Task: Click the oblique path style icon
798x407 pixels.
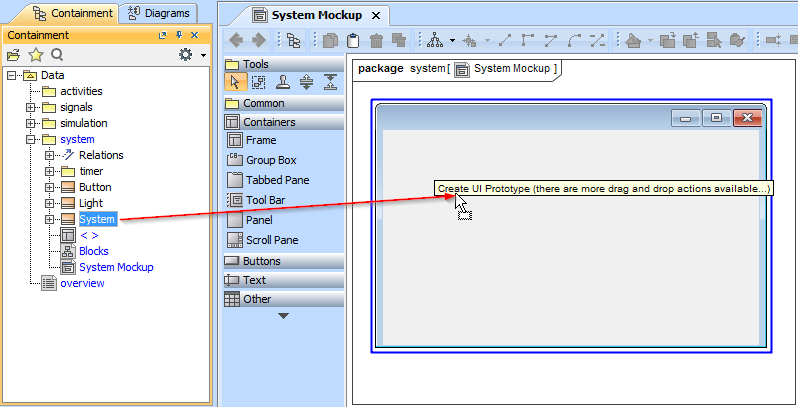Action: coord(551,40)
